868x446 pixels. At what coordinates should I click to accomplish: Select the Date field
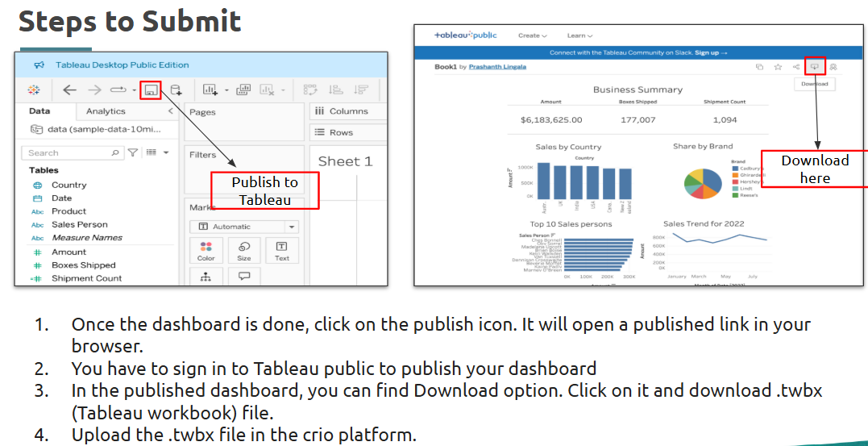click(x=61, y=198)
